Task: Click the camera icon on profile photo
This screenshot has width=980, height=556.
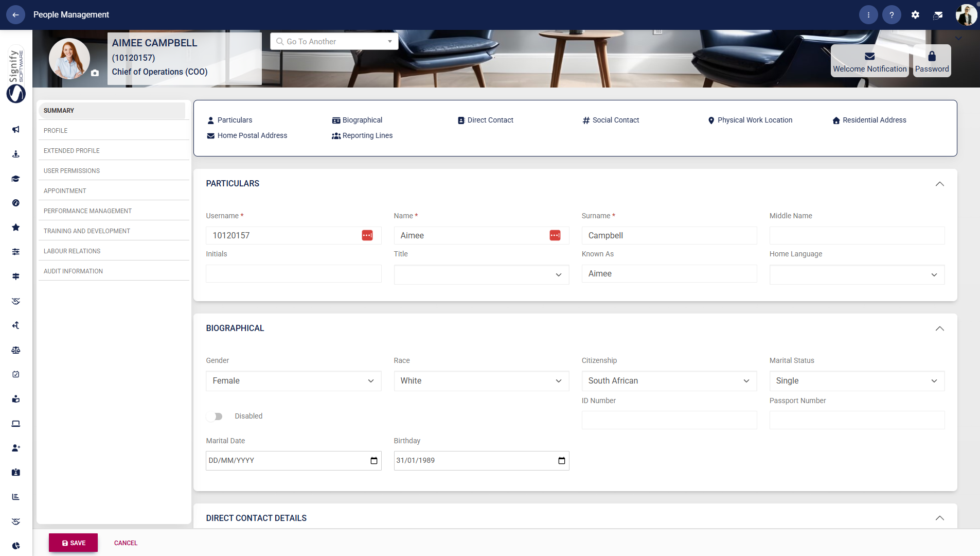Action: (95, 74)
